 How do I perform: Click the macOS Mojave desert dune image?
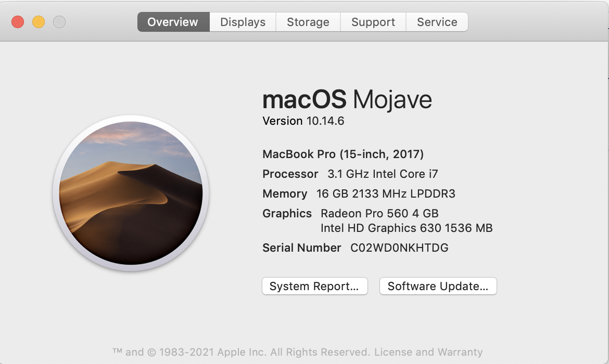tap(131, 193)
